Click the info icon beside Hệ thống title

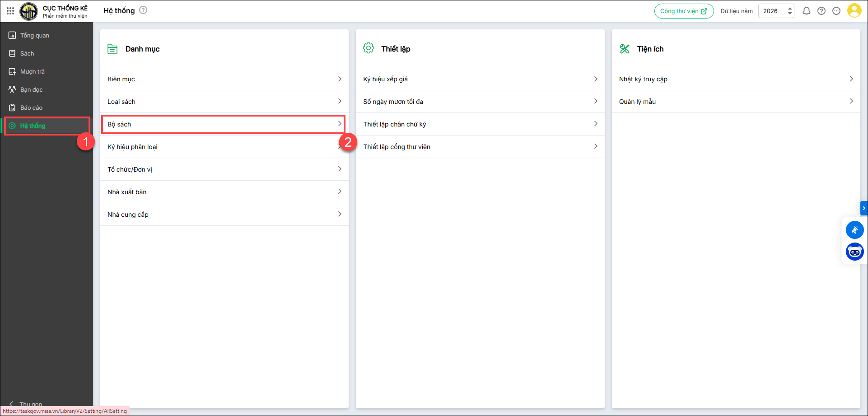(143, 10)
